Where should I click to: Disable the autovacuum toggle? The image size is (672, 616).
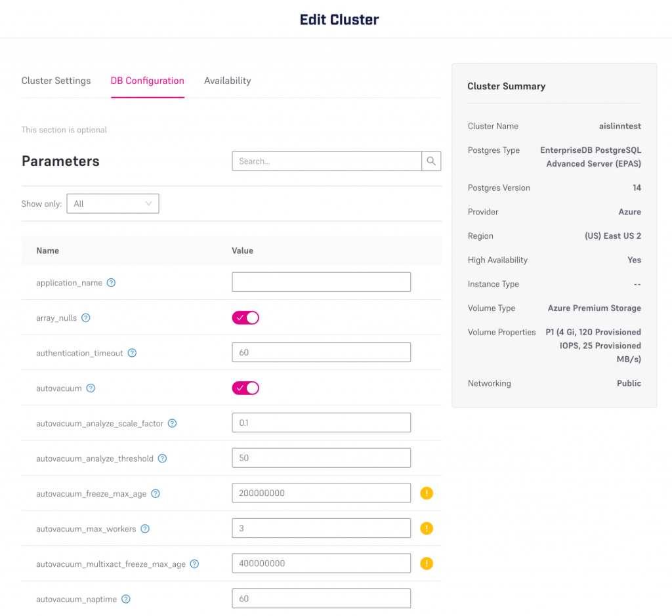(245, 388)
